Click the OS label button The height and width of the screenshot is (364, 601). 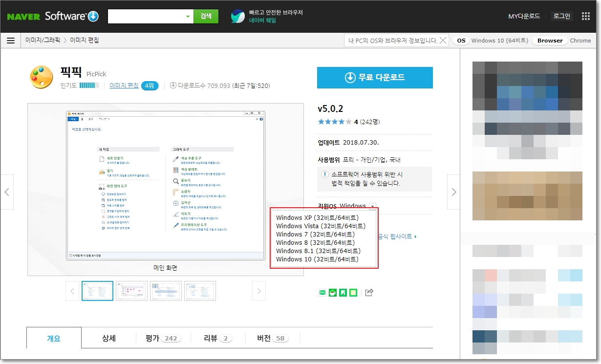[461, 41]
